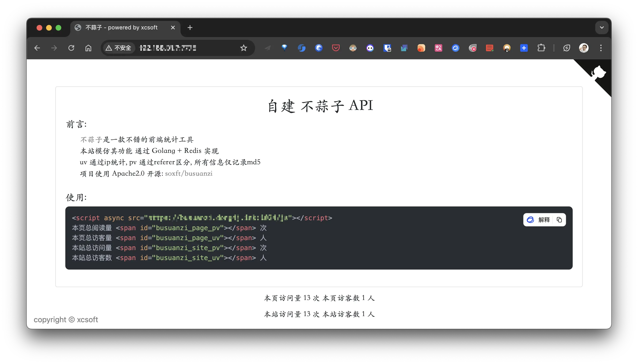
Task: Open the translate extension icon
Action: pos(438,48)
